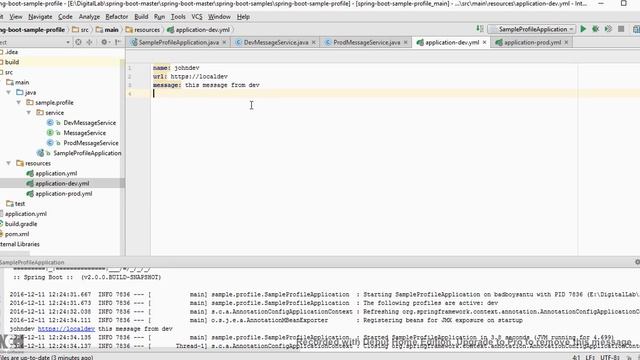
Task: Open the Code menu
Action: [65, 17]
